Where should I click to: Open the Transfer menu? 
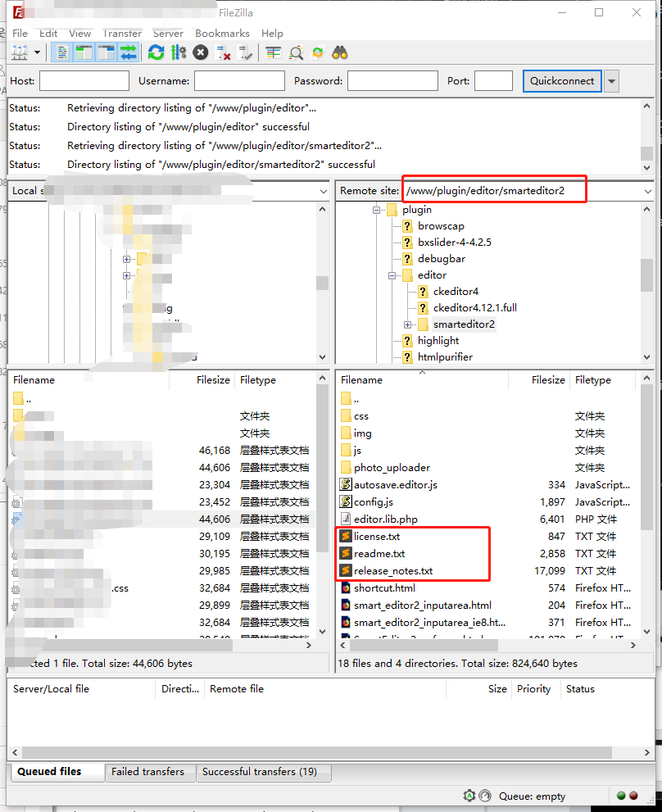click(x=122, y=33)
